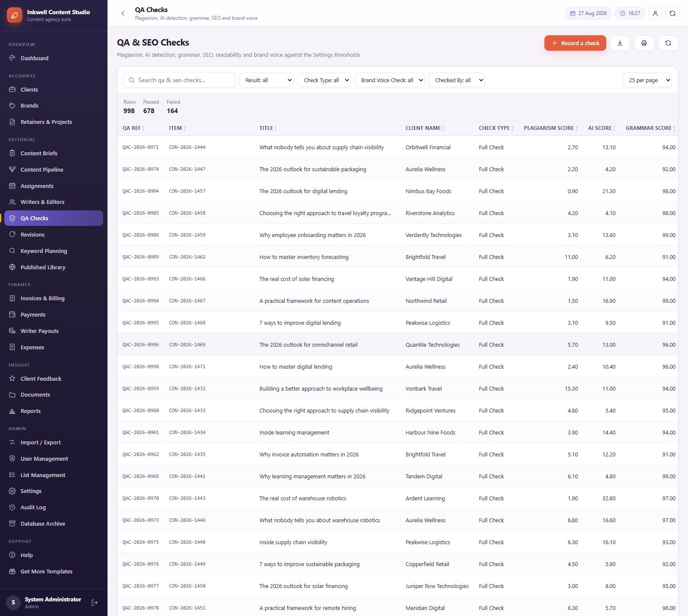Screen dimensions: 688x616
Task: Sort by the QA REF column header
Action: tap(133, 128)
